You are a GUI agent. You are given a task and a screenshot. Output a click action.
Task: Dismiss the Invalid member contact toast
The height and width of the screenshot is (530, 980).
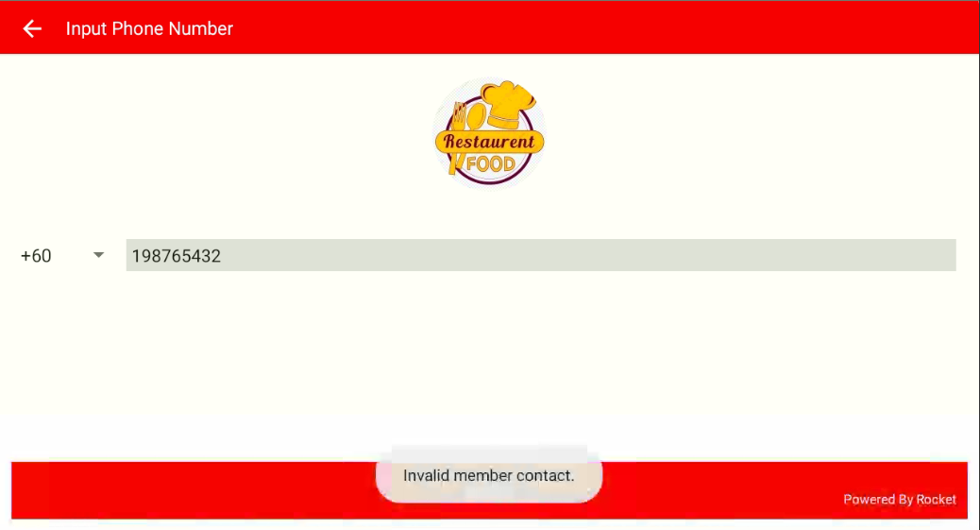[x=489, y=476]
